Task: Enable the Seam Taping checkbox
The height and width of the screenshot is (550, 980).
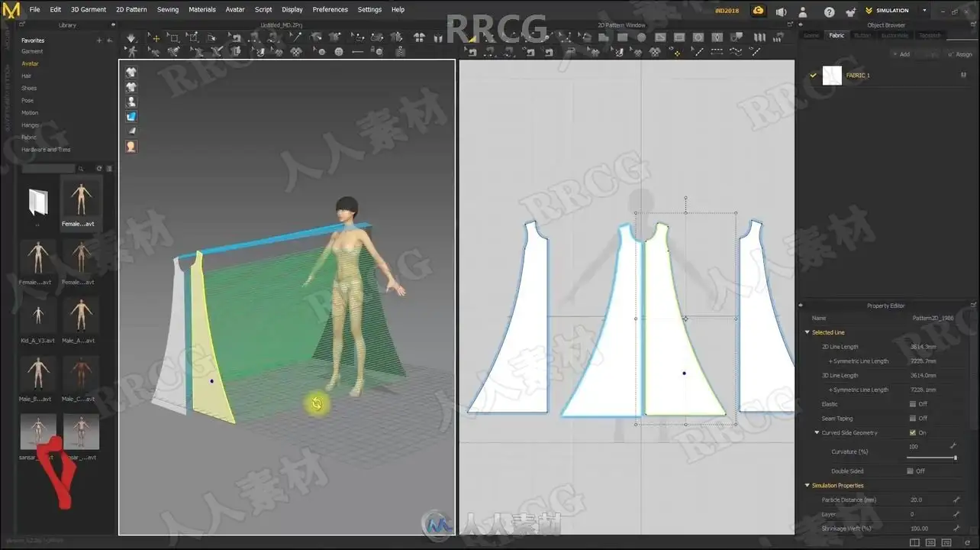Action: (x=913, y=419)
